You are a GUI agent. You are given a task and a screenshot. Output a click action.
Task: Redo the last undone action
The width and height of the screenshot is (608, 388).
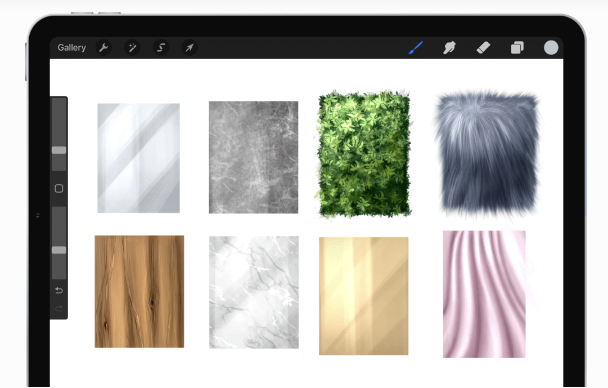[x=59, y=309]
